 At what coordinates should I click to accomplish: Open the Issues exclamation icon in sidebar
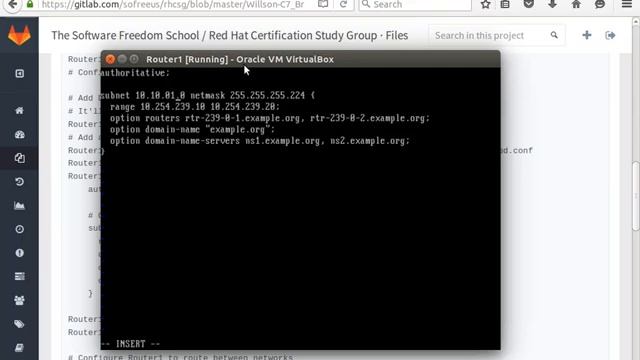pos(20,253)
